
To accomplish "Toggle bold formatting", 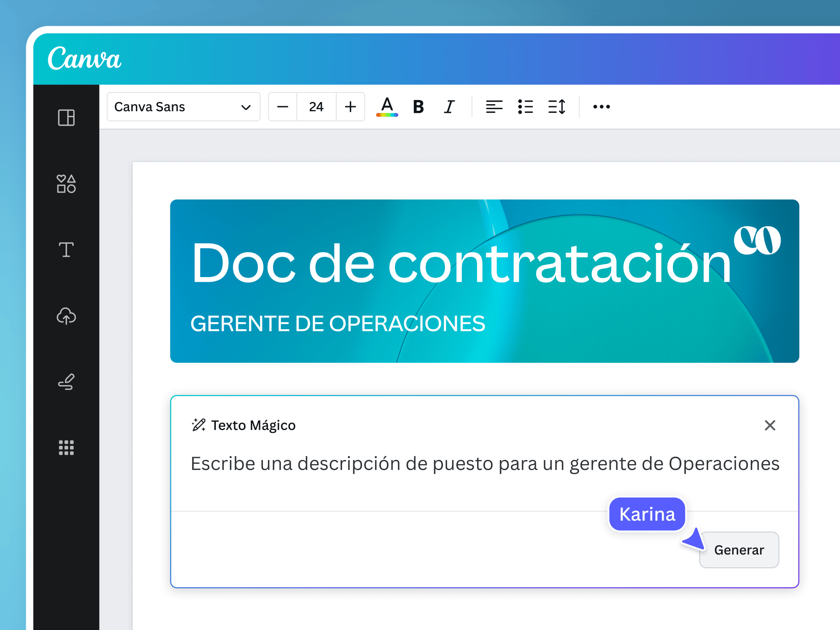I will coord(418,107).
